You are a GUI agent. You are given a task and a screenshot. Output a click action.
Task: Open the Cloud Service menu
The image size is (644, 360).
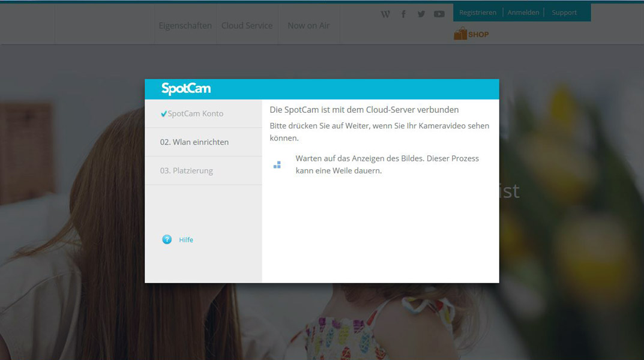[x=247, y=25]
